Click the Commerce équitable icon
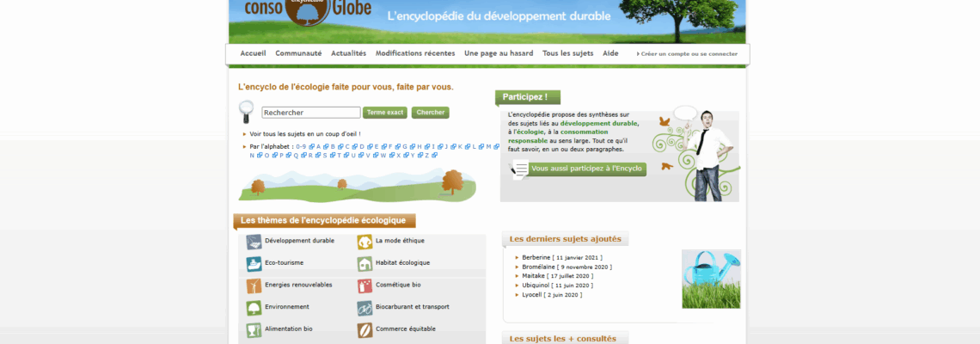Screen dimensions: 980x344 [x=364, y=329]
